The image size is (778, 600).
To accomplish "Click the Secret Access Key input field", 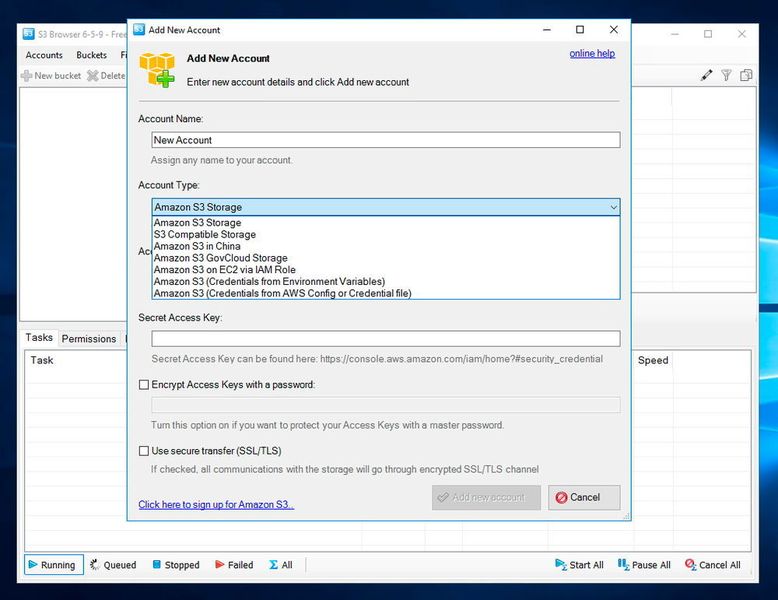I will (x=386, y=338).
